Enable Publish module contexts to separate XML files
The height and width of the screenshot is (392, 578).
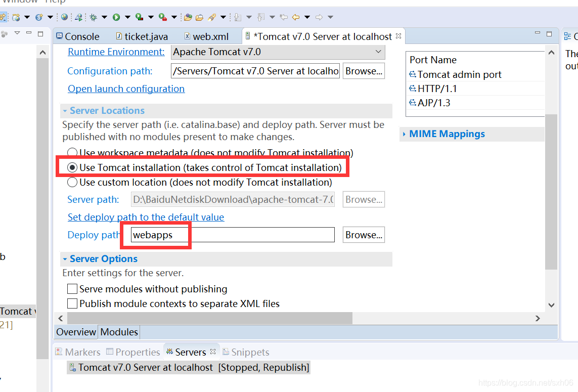point(72,303)
